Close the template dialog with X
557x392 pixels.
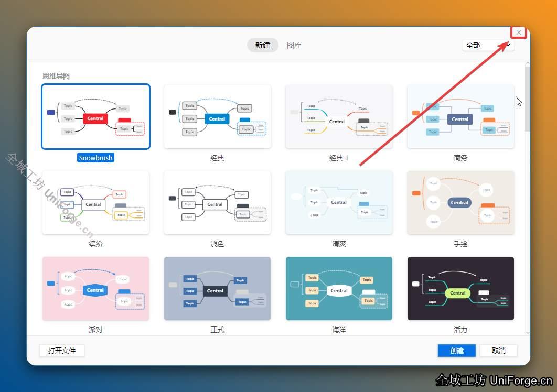[x=519, y=32]
